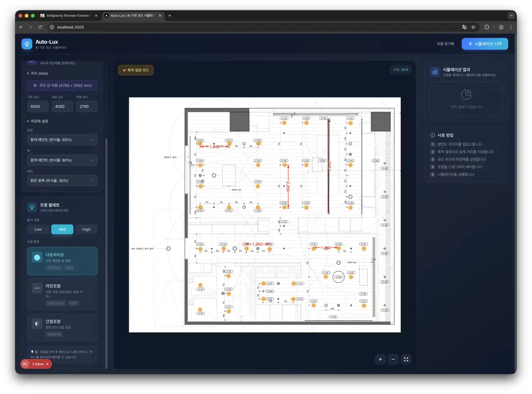
Task: Click the left panel vertical scrollbar
Action: (x=106, y=253)
